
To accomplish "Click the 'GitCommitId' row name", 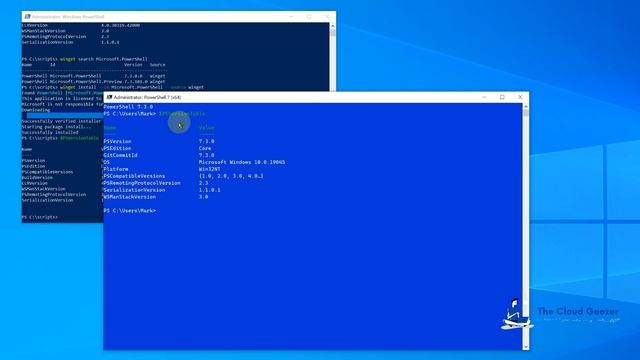I will 120,156.
